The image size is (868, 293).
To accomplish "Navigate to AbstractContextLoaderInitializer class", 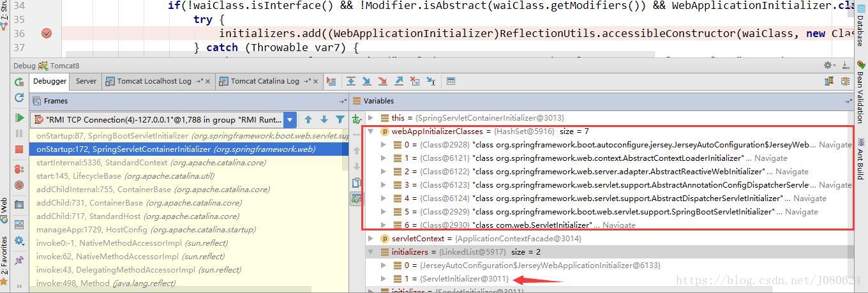I will click(x=771, y=158).
